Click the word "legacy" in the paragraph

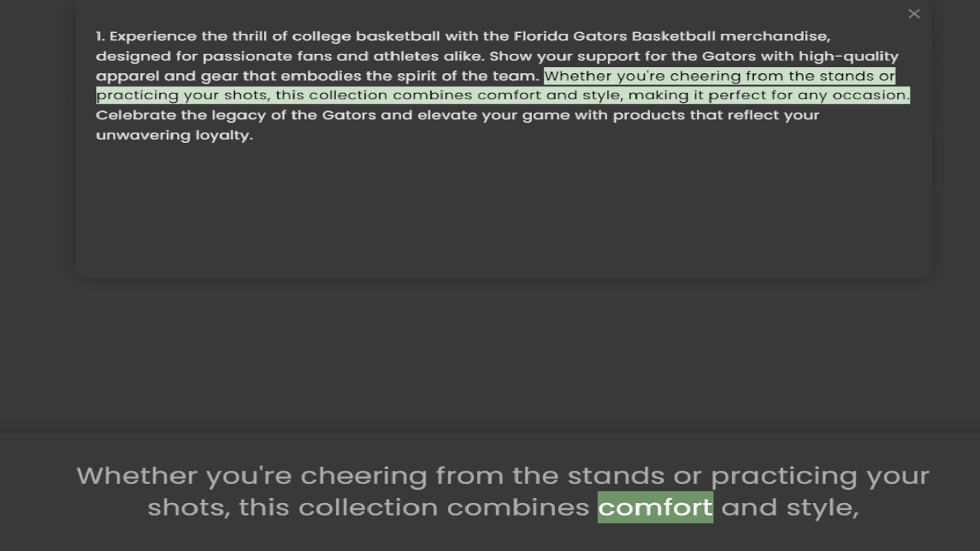[238, 116]
